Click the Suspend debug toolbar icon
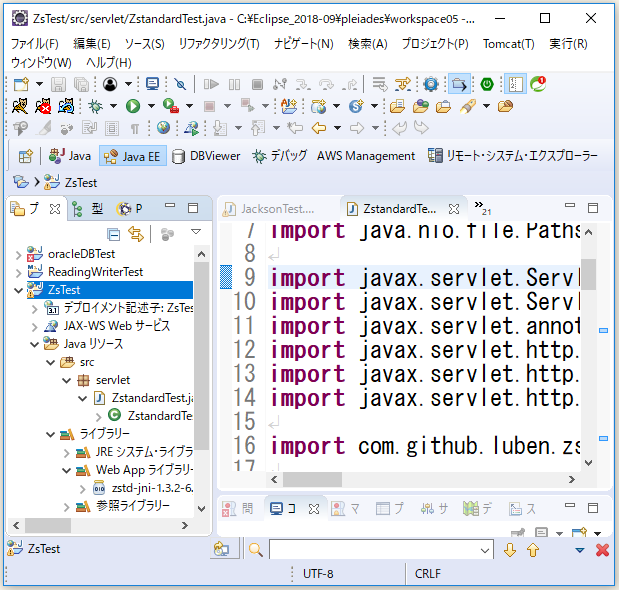The width and height of the screenshot is (619, 590). pos(234,84)
